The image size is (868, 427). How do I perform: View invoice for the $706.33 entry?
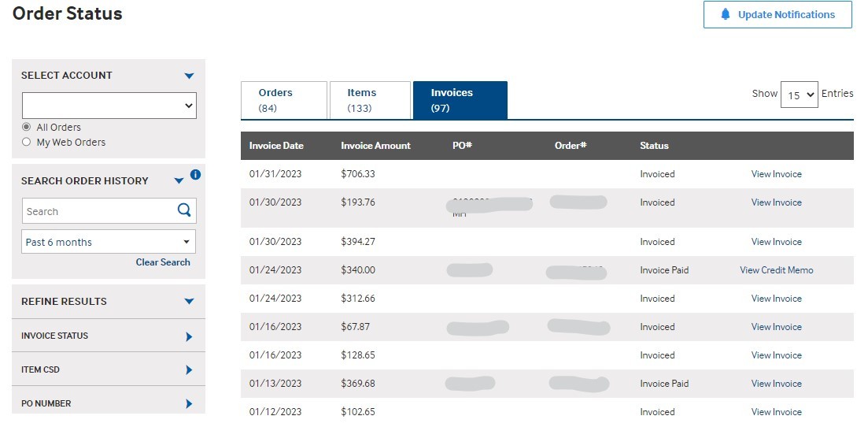[x=776, y=174]
